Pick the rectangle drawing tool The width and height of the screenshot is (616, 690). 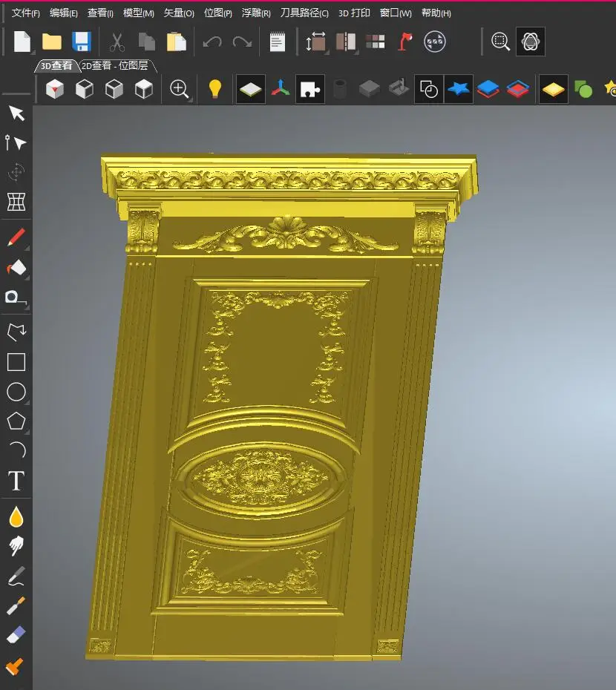tap(16, 362)
